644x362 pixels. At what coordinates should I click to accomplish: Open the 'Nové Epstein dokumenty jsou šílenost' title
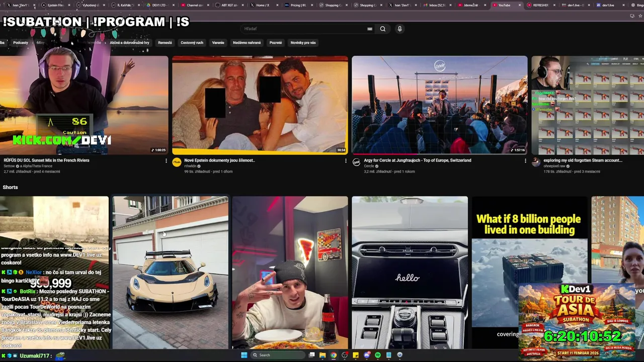(x=219, y=160)
